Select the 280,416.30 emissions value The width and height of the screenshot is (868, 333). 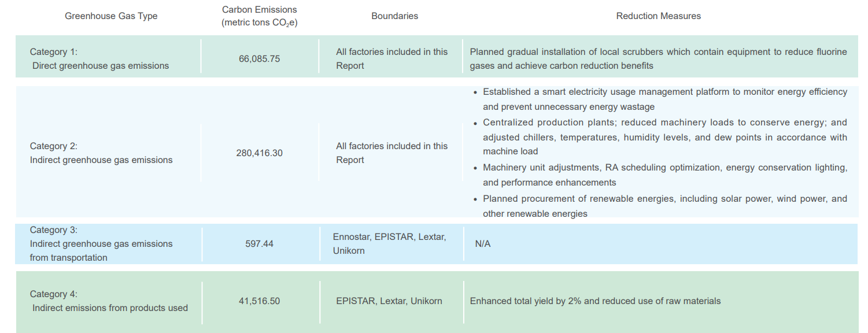pyautogui.click(x=259, y=153)
